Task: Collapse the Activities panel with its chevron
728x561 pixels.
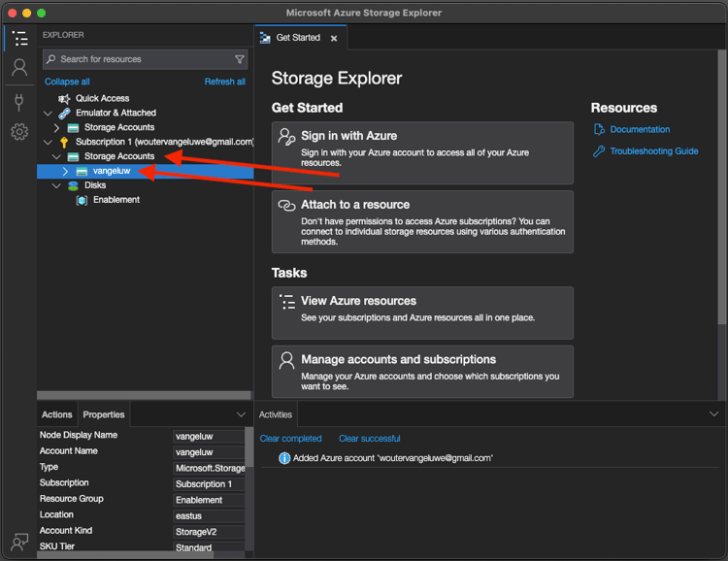Action: (714, 414)
